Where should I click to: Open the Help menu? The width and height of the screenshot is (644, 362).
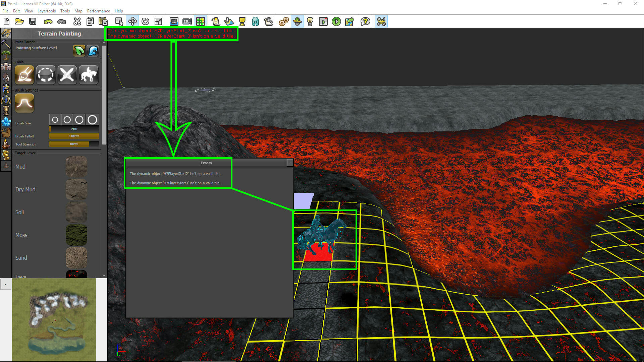[x=119, y=11]
